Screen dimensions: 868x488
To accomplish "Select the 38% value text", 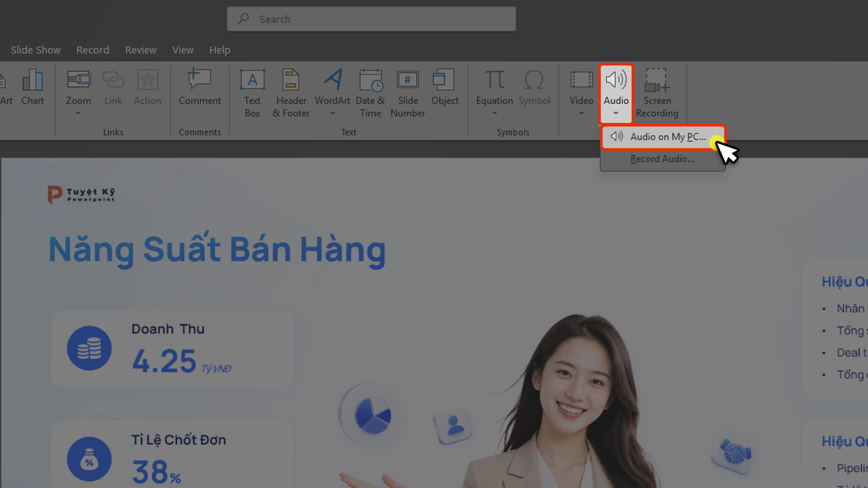I will [x=156, y=472].
